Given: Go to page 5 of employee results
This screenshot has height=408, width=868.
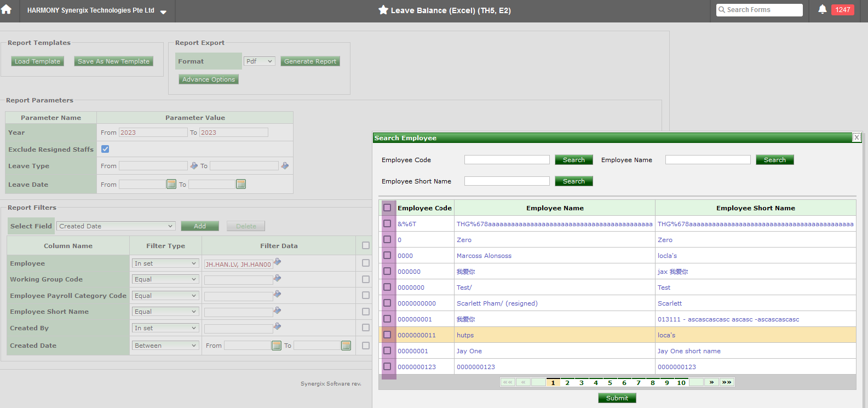Looking at the screenshot, I should click(610, 382).
